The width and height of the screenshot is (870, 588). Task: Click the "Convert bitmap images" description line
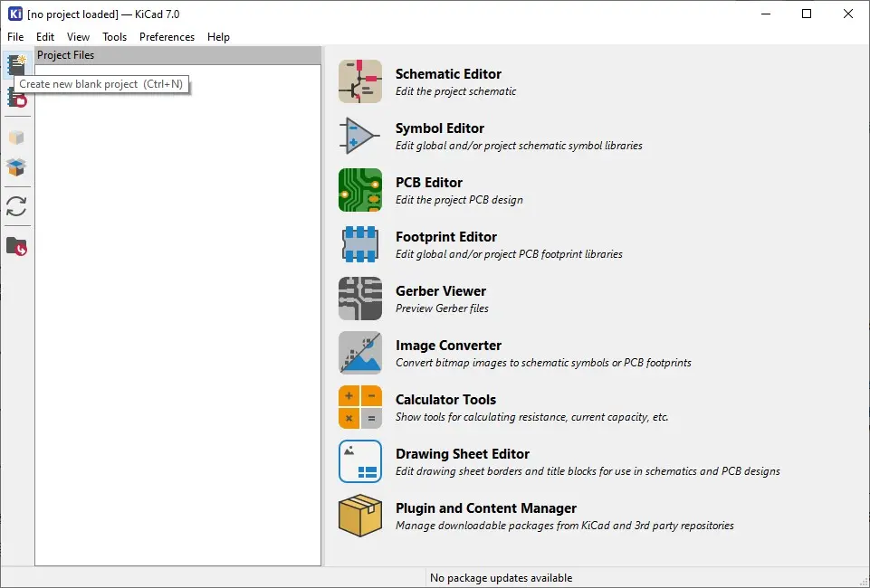[543, 363]
